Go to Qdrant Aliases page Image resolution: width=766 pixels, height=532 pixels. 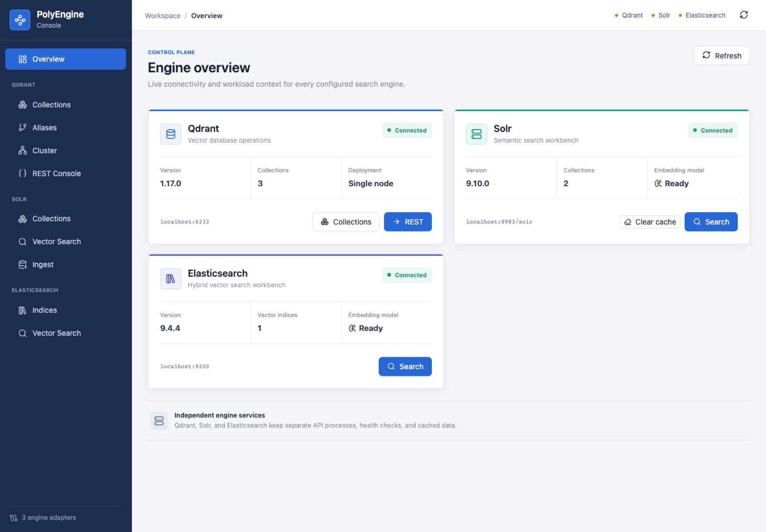click(66, 128)
